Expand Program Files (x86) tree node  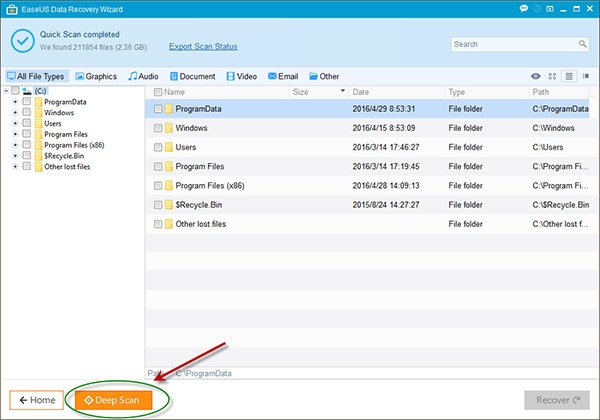pyautogui.click(x=15, y=145)
